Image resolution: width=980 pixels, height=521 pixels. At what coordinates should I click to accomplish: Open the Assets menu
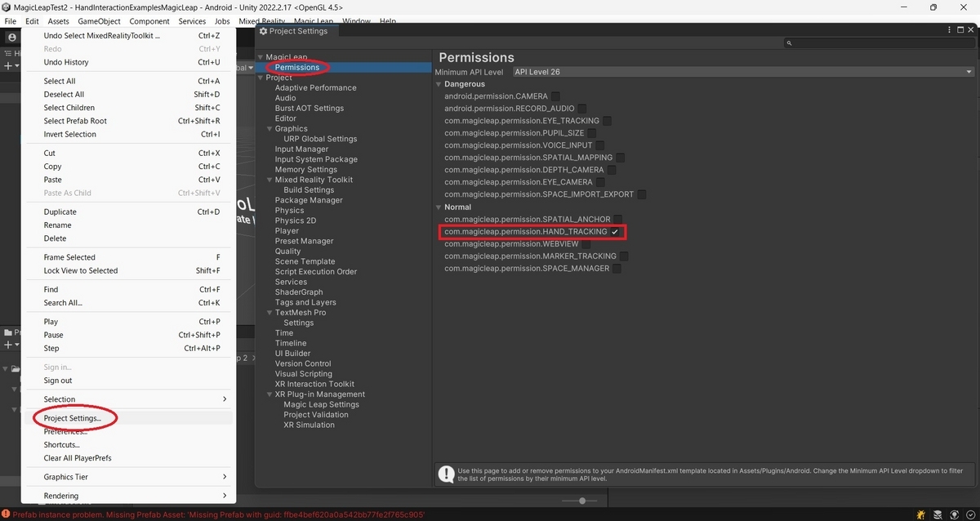pyautogui.click(x=58, y=21)
